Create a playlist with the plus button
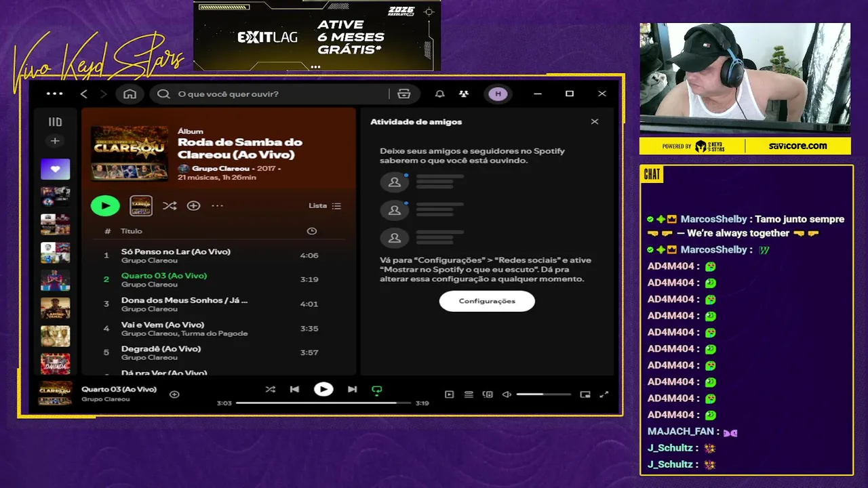The width and height of the screenshot is (868, 488). [55, 141]
